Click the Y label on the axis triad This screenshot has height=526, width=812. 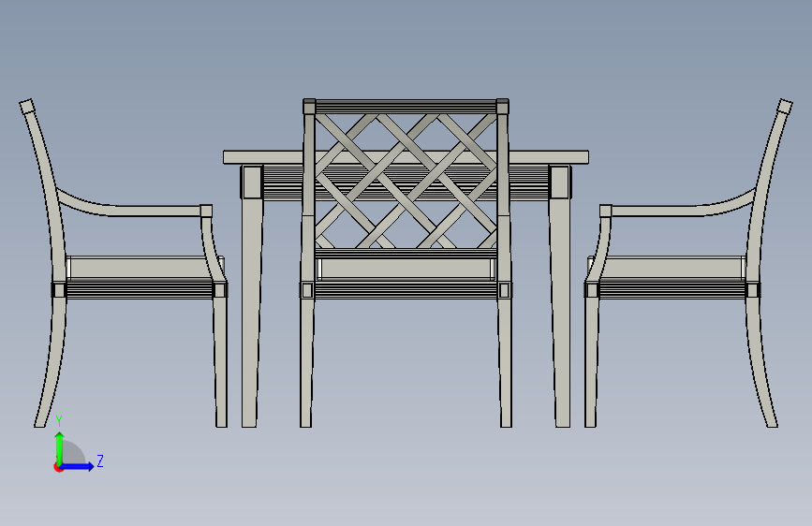(59, 421)
